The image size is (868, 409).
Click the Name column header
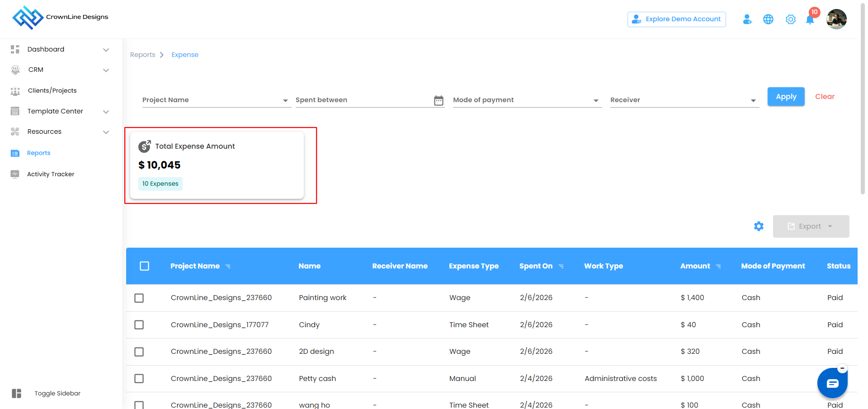tap(310, 266)
